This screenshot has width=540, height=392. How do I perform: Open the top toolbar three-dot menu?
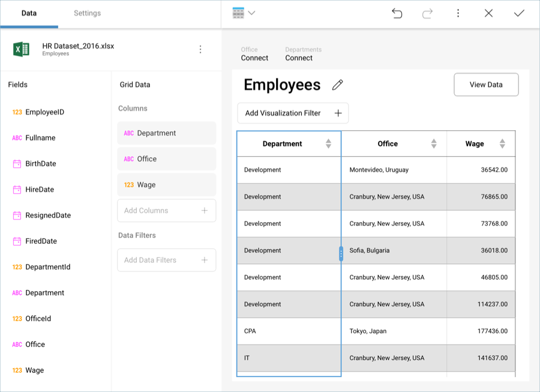[458, 13]
